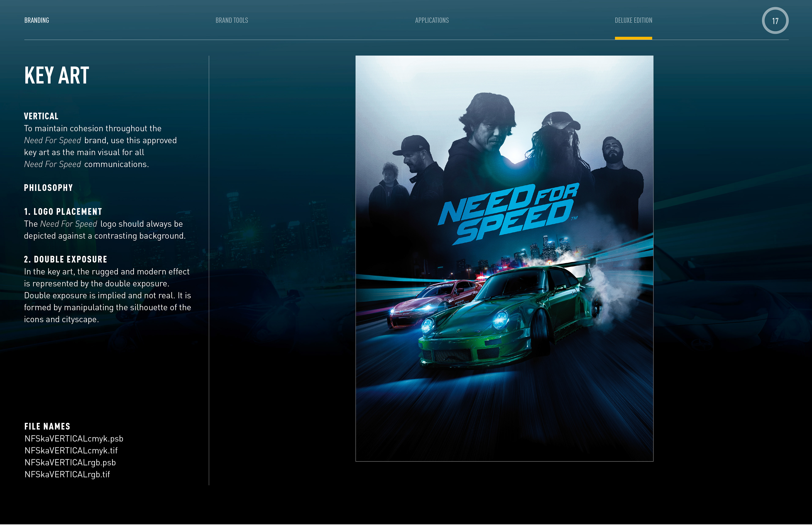Select file name NFSkaVERTICALrgb.tif
The image size is (812, 525).
click(x=67, y=475)
